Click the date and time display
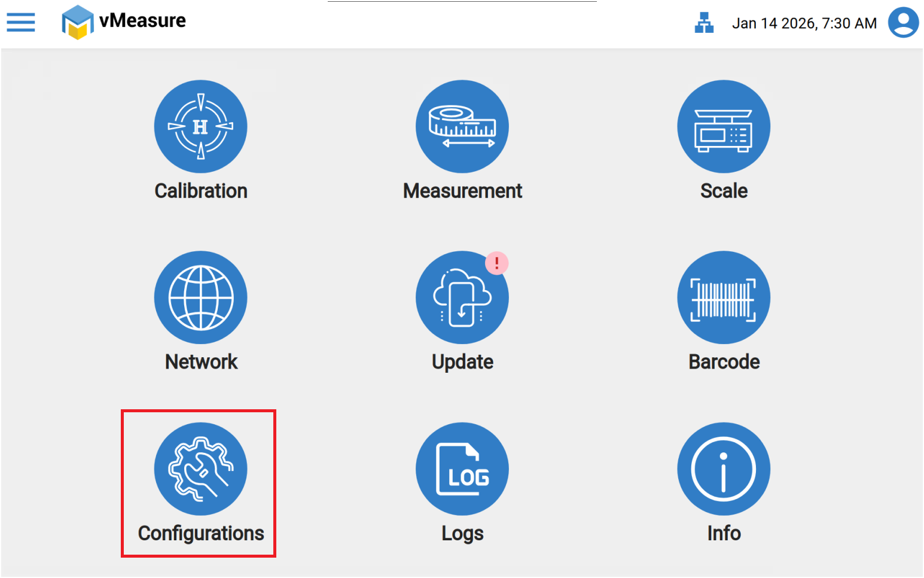 pyautogui.click(x=804, y=23)
